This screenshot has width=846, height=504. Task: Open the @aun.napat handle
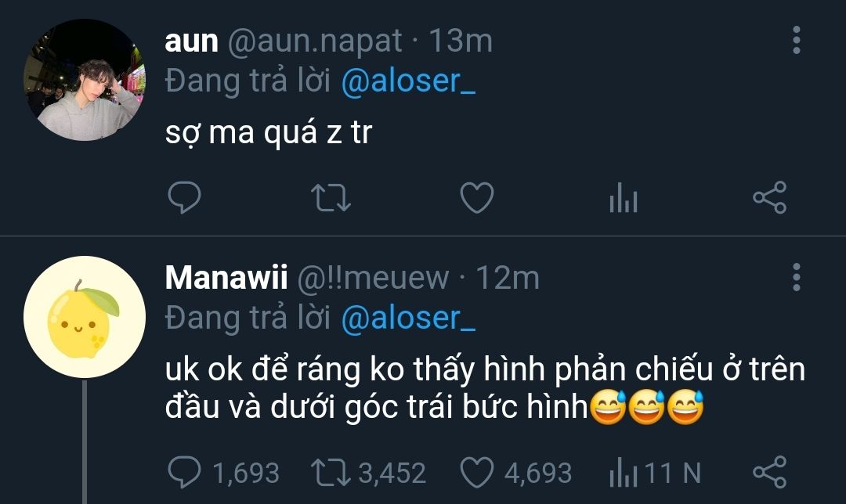click(x=314, y=41)
